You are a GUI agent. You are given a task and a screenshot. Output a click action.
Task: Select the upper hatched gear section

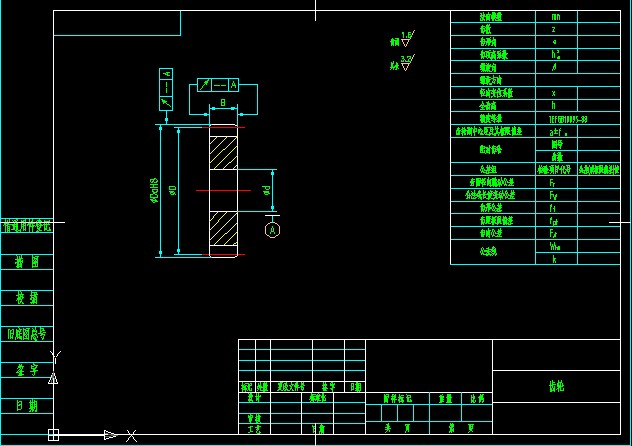point(223,153)
